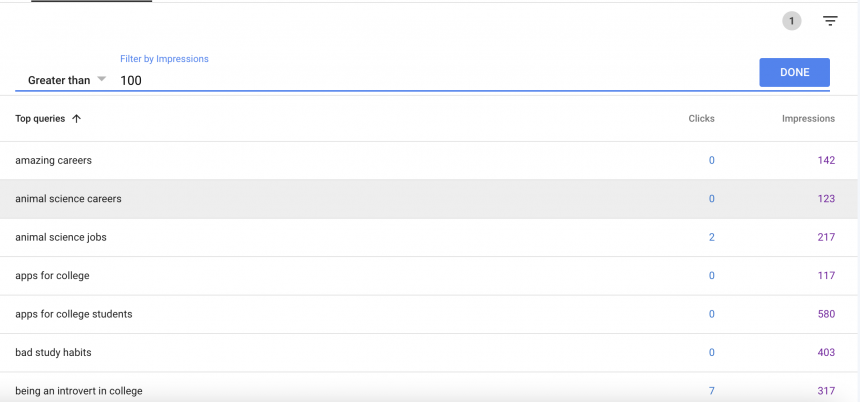Image resolution: width=860 pixels, height=402 pixels.
Task: Open the animal science jobs query
Action: 61,237
